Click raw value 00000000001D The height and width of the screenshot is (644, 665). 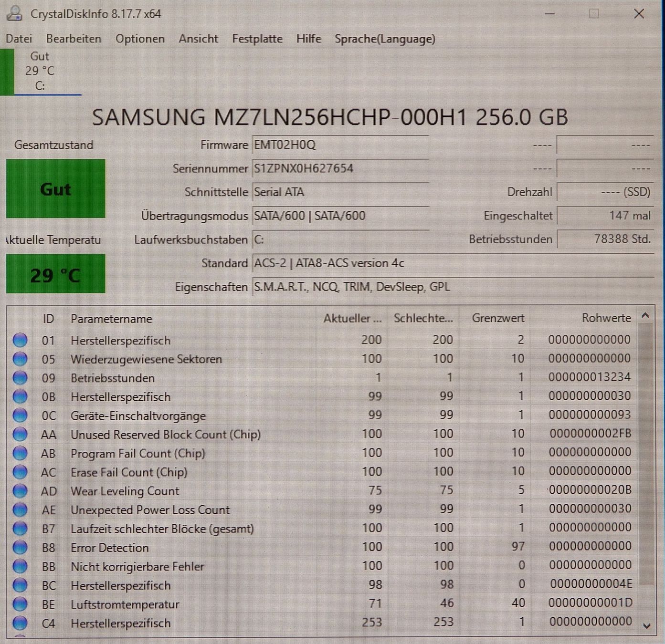point(591,603)
